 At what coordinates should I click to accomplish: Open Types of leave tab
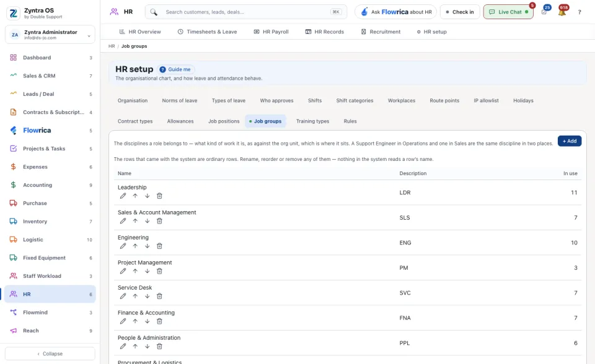pyautogui.click(x=229, y=100)
